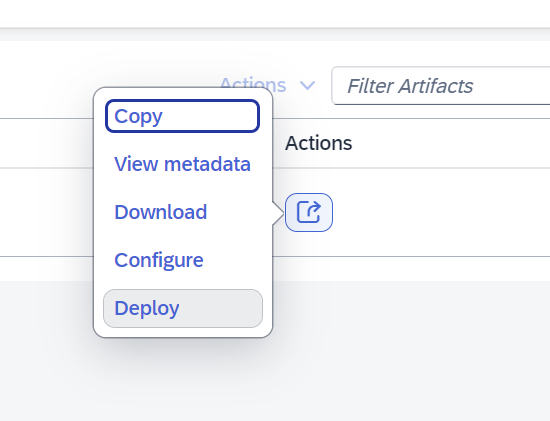Click the chevron beside the Actions dropdown
The image size is (550, 421).
(308, 85)
